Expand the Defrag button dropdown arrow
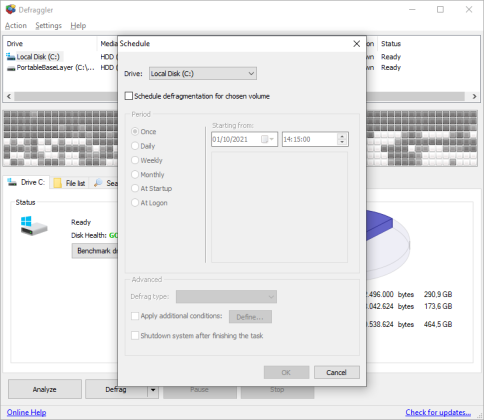Image resolution: width=484 pixels, height=420 pixels. click(153, 389)
